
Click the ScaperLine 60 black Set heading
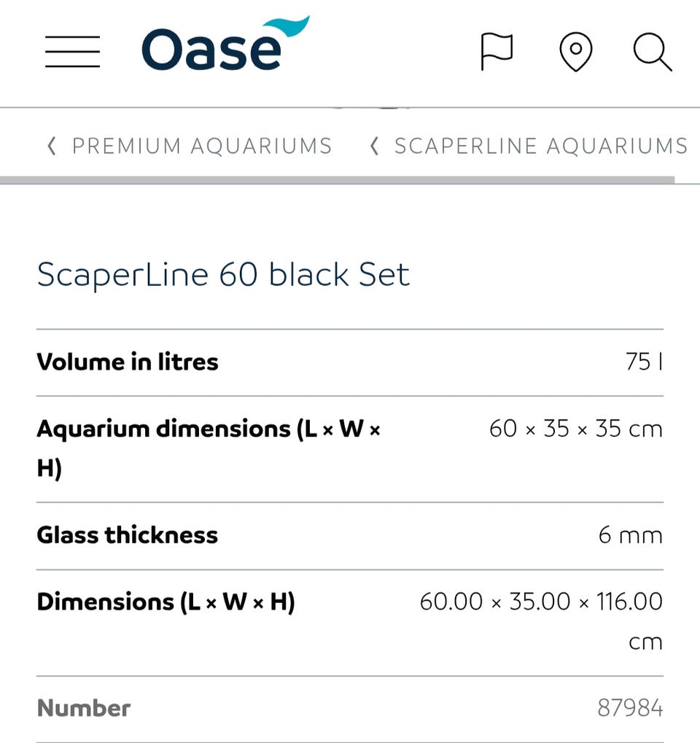click(223, 275)
